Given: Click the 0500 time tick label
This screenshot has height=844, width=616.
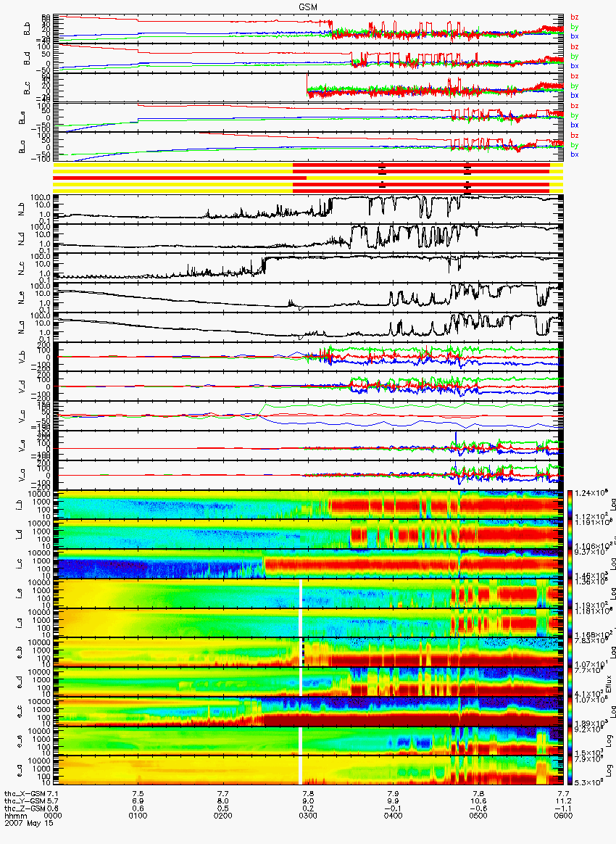Looking at the screenshot, I should 478,816.
